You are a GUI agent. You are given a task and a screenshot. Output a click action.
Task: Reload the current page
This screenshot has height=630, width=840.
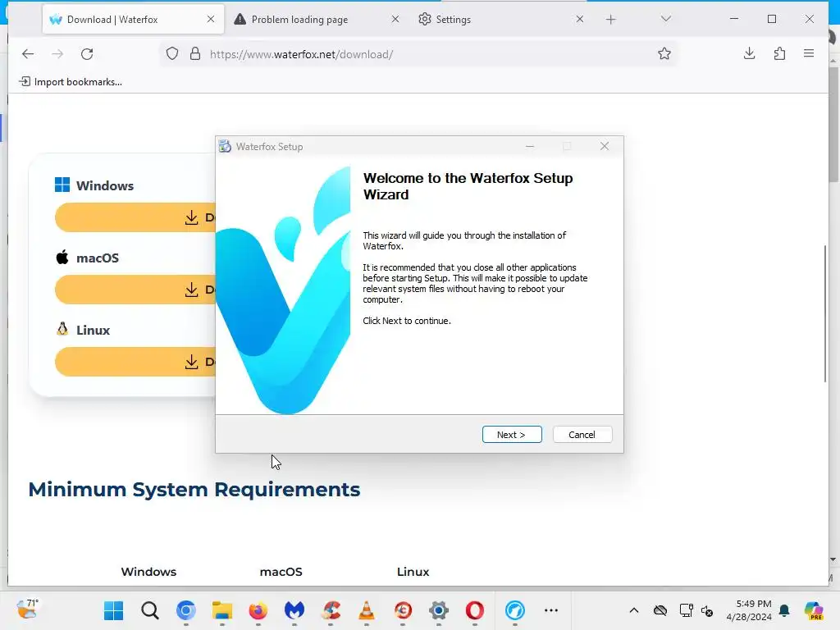click(x=87, y=53)
